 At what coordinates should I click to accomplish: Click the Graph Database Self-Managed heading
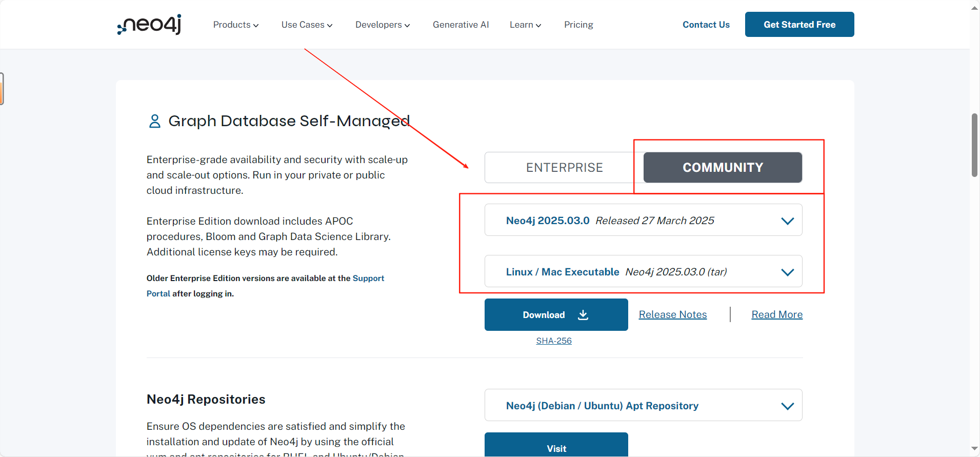point(289,121)
